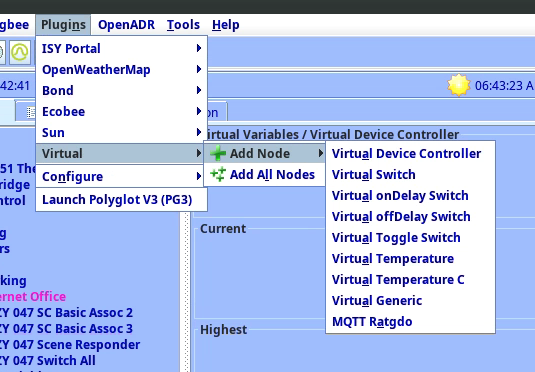Add a Virtual Temperature C node
This screenshot has height=372, width=535.
[410, 280]
